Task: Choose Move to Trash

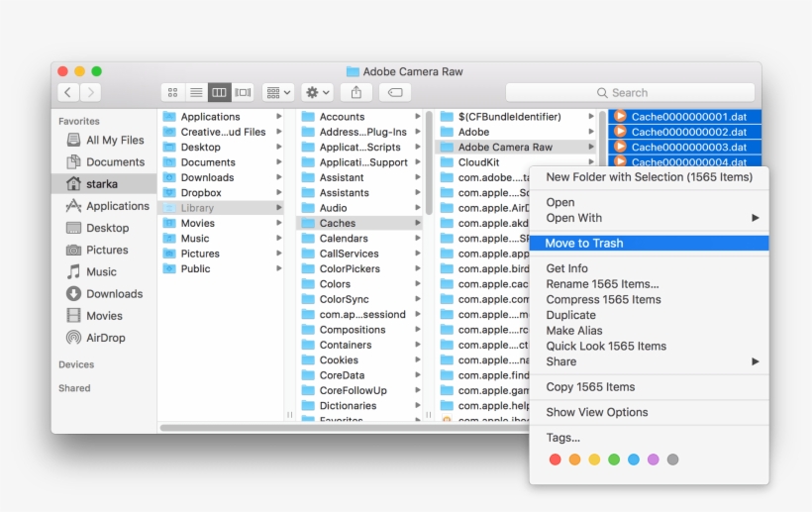Action: 649,244
